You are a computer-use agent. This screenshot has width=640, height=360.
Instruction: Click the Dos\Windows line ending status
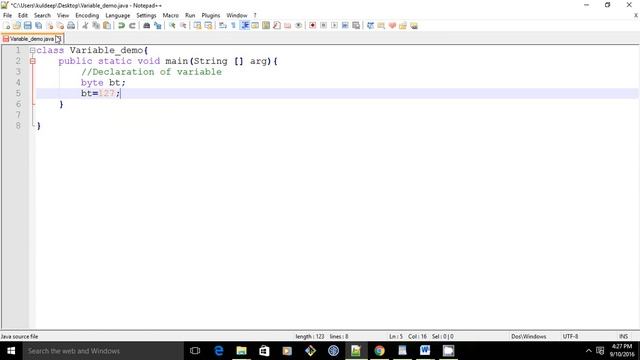[x=529, y=336]
